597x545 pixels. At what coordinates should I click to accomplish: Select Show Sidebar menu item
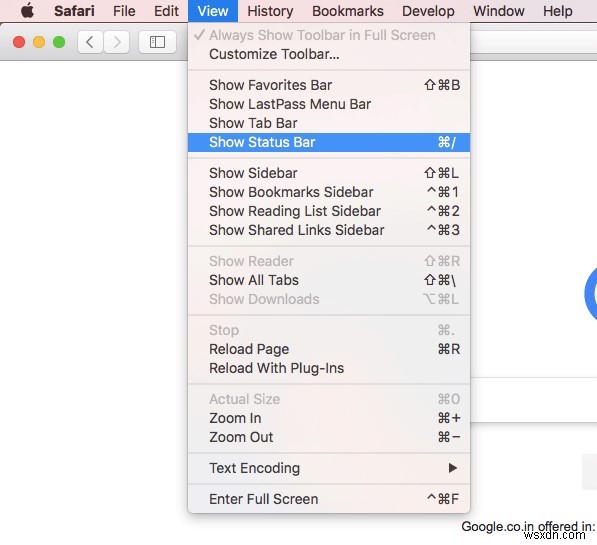(x=329, y=173)
